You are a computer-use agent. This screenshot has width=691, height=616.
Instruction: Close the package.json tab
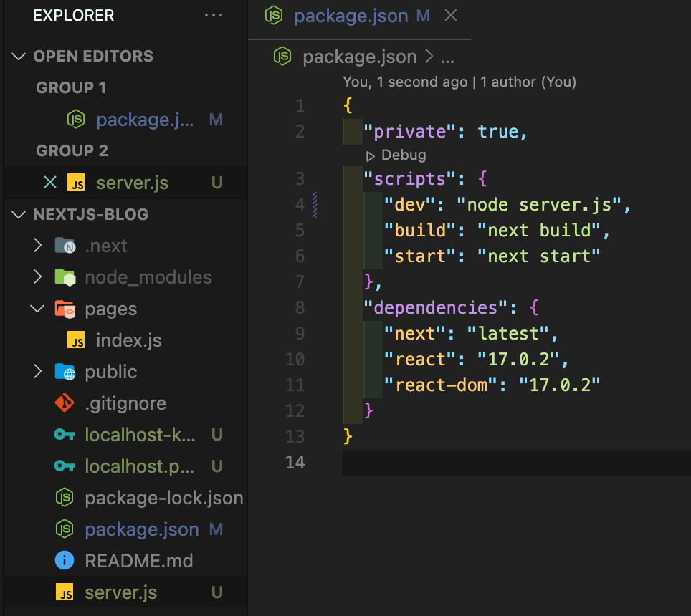click(451, 16)
